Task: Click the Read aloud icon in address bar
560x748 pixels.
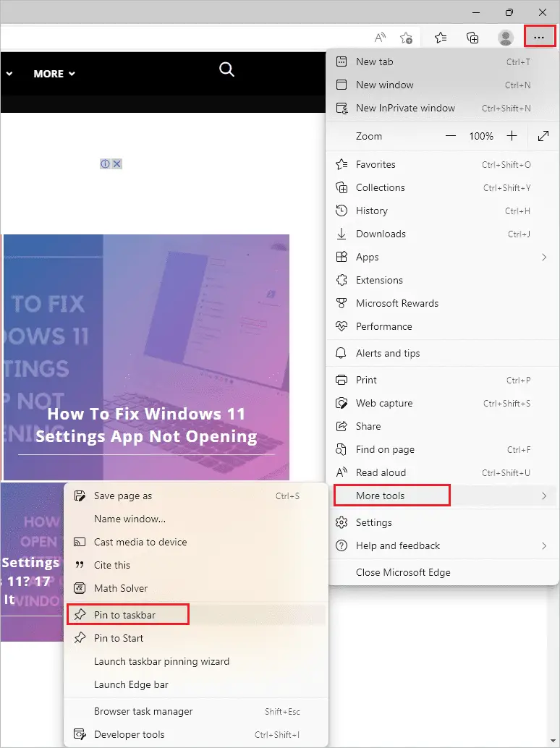Action: pyautogui.click(x=380, y=37)
